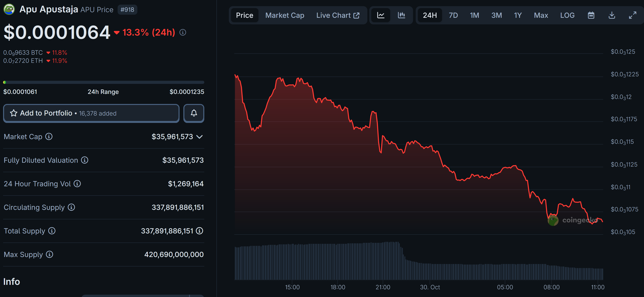Click info icon next to Circulating Supply
644x297 pixels.
(72, 207)
